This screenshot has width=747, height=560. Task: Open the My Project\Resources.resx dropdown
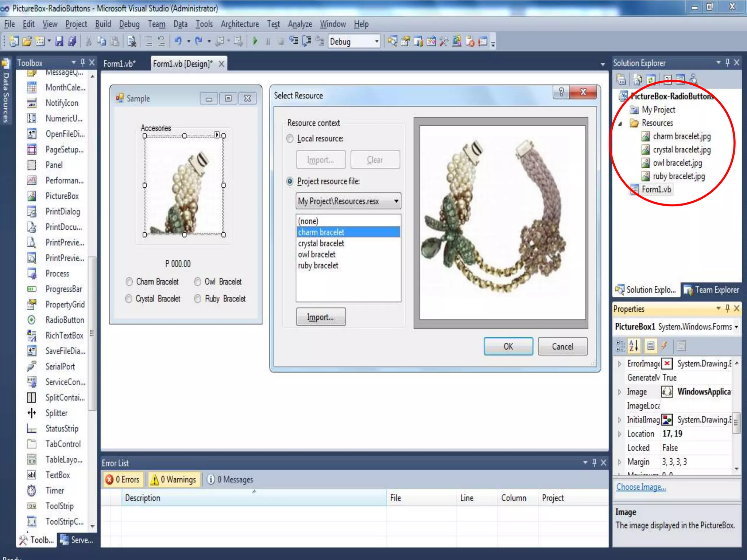click(x=396, y=201)
